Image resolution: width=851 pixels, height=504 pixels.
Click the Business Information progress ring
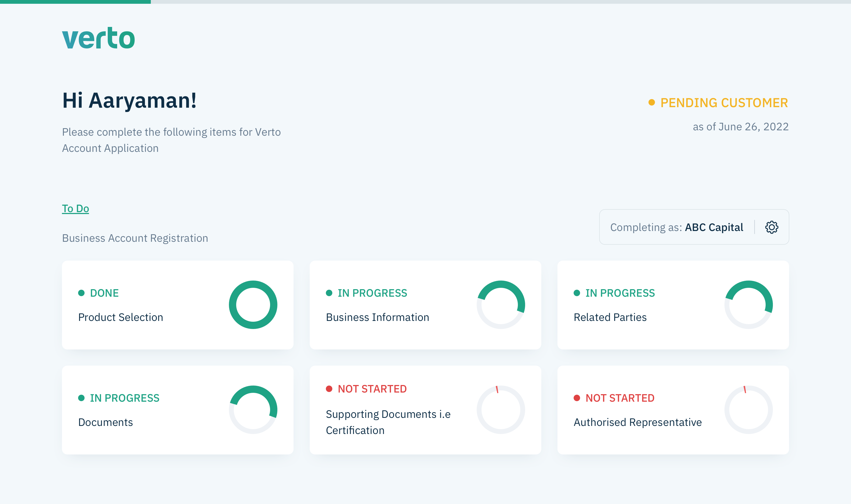pos(501,305)
